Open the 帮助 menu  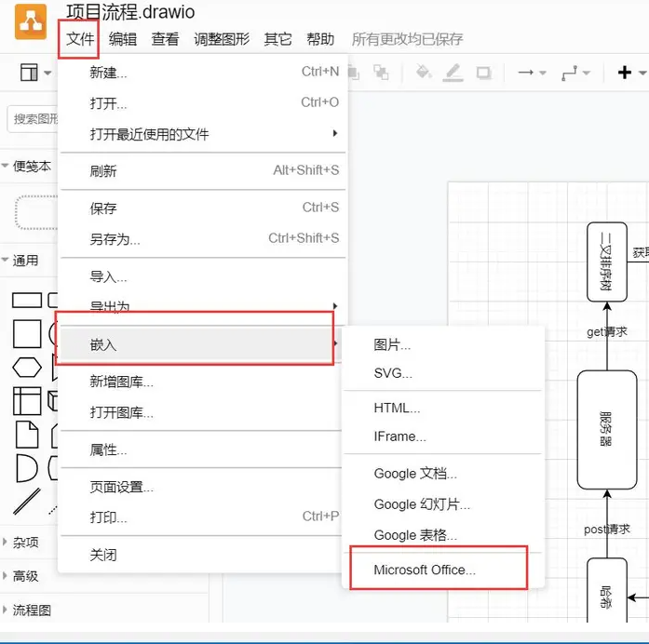click(320, 39)
